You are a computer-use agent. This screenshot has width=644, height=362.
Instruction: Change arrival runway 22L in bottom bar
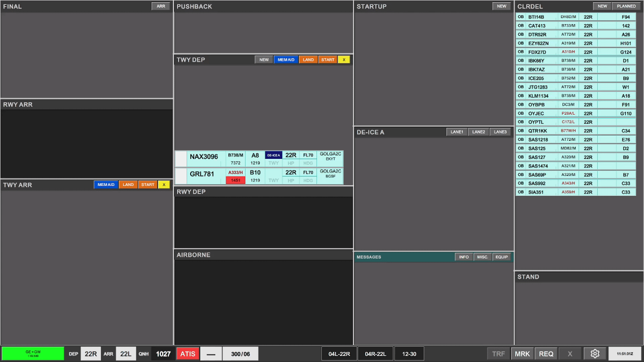pos(126,353)
